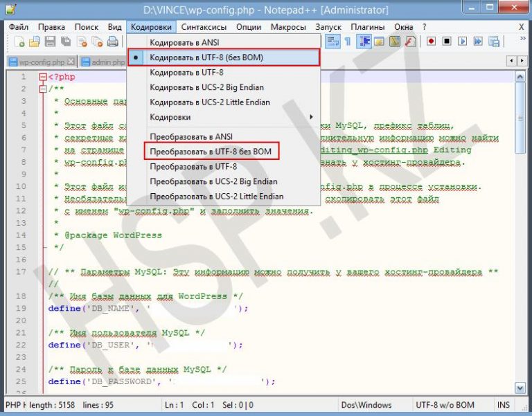
Task: Expand the 'Кодировки' submenu arrow
Action: (x=311, y=117)
